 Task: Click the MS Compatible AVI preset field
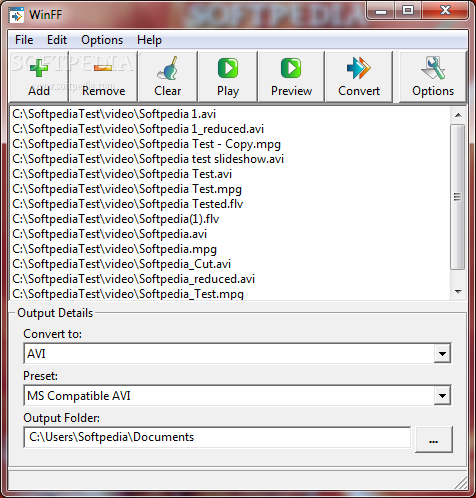point(237,396)
